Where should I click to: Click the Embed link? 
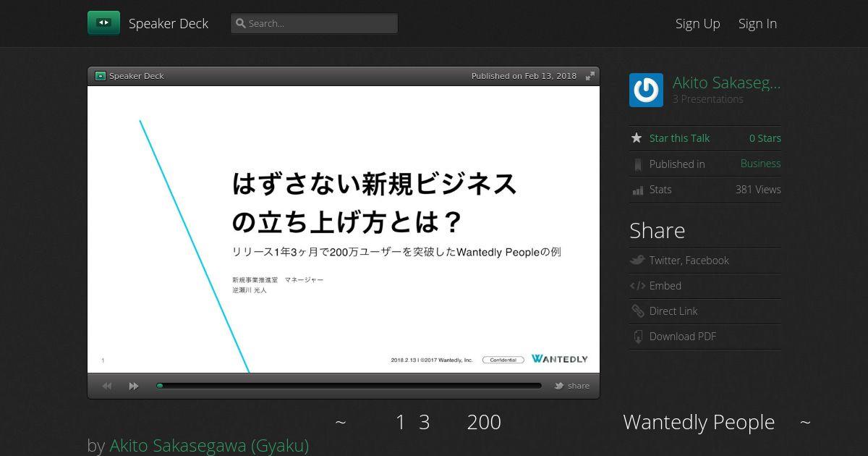[x=665, y=286]
